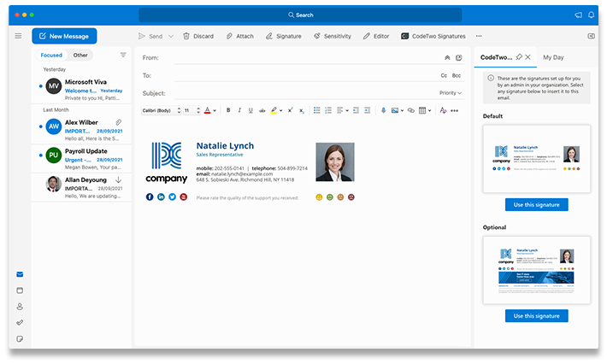The height and width of the screenshot is (364, 607).
Task: Click the Search field in title bar
Action: click(300, 15)
